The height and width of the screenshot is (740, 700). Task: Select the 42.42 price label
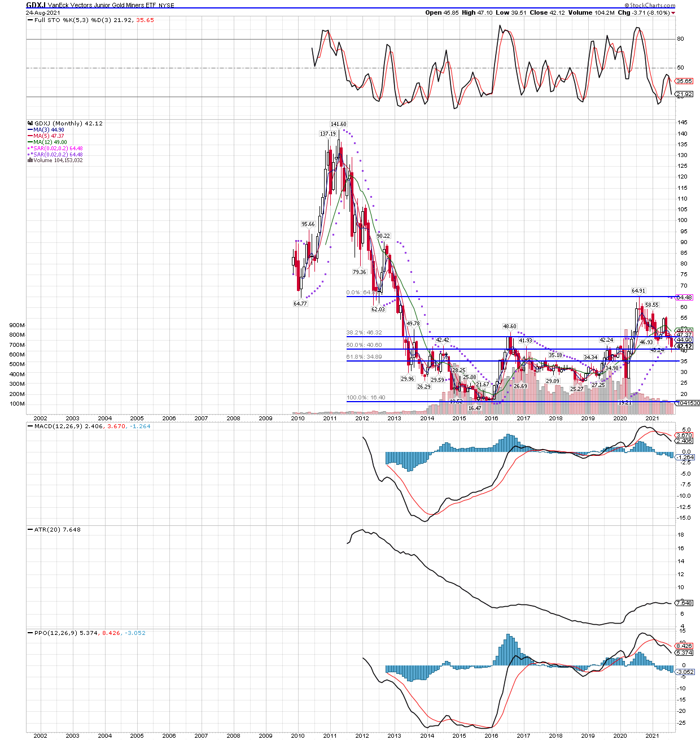pyautogui.click(x=442, y=340)
